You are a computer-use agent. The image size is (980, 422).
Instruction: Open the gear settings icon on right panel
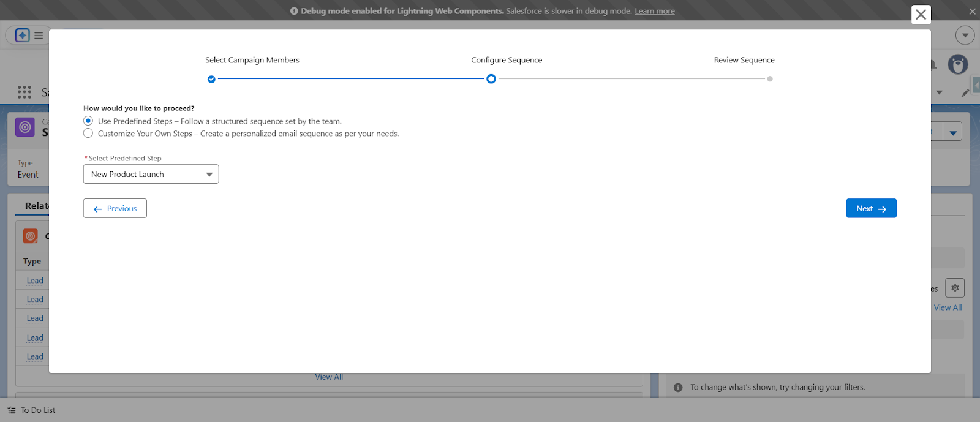[x=955, y=288]
